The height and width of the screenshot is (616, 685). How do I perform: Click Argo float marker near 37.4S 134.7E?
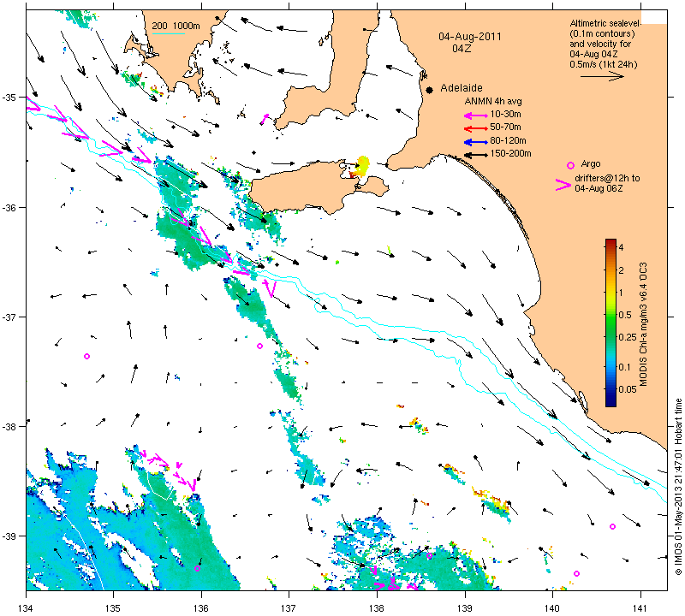86,356
